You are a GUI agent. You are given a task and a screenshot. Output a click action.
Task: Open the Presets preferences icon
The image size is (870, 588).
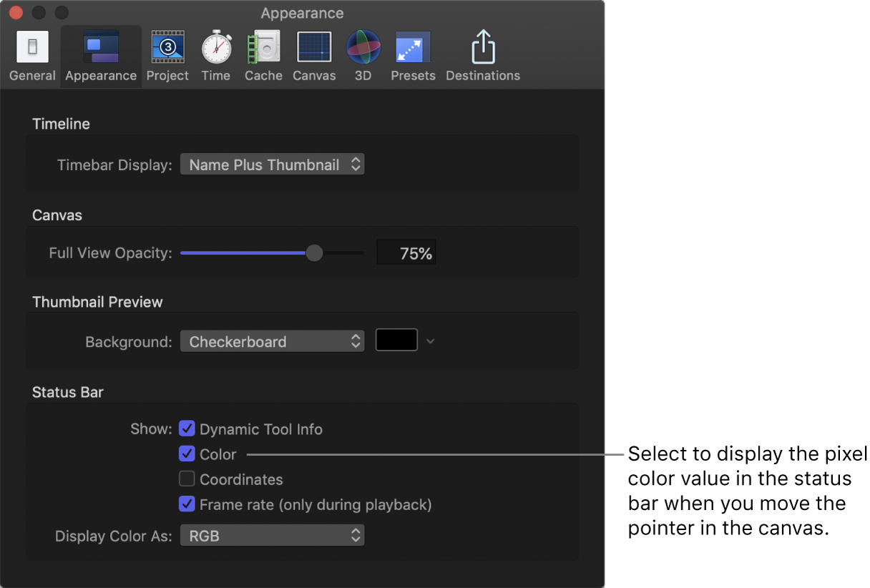(413, 47)
